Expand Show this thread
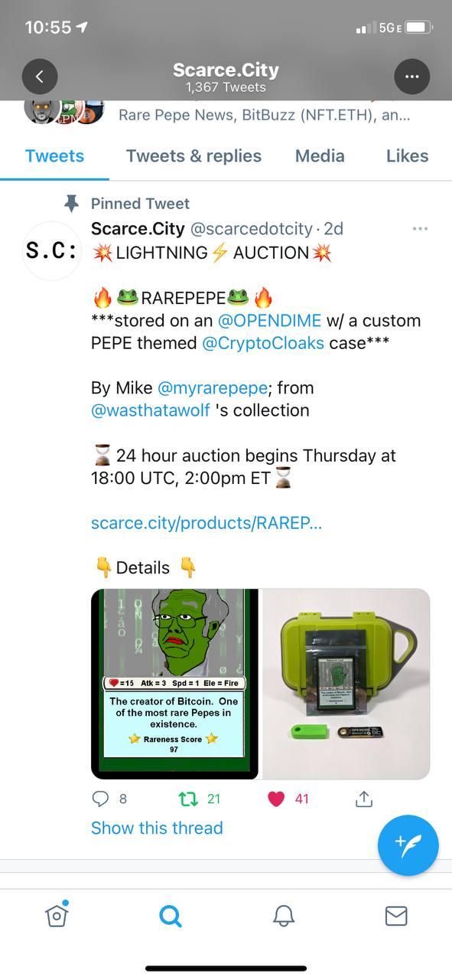452x980 pixels. (x=157, y=828)
